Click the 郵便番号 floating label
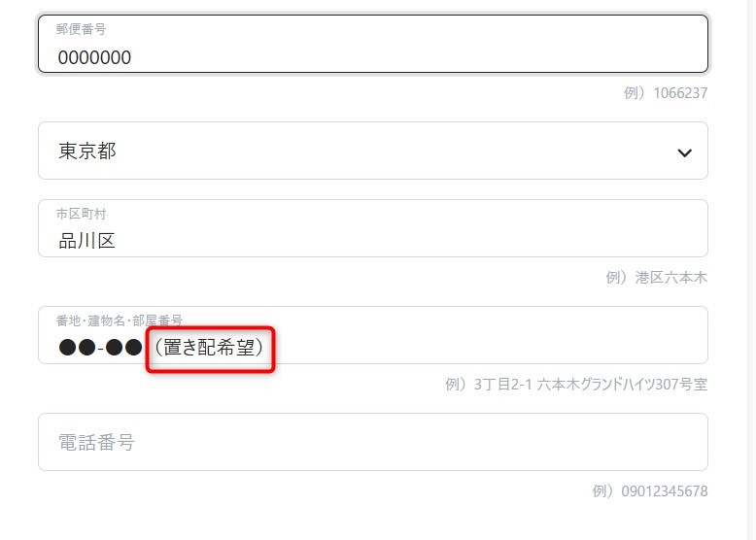The width and height of the screenshot is (756, 540). coord(81,29)
